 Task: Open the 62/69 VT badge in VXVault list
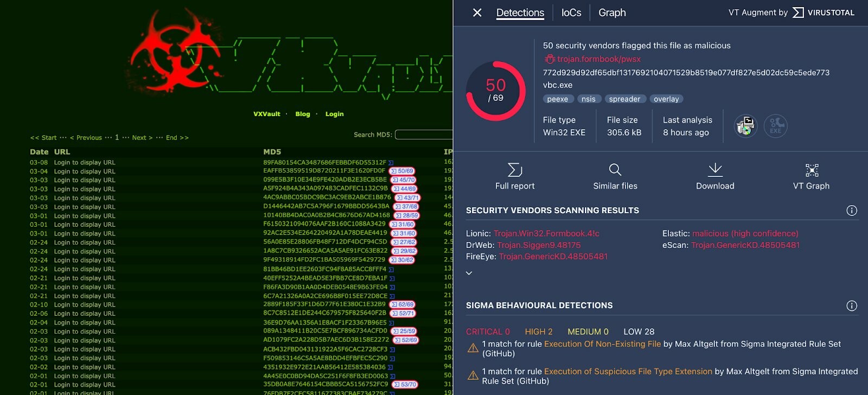point(403,304)
